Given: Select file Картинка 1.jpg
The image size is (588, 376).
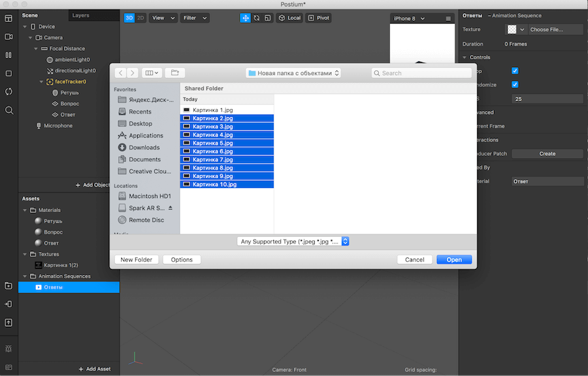Looking at the screenshot, I should [x=227, y=110].
